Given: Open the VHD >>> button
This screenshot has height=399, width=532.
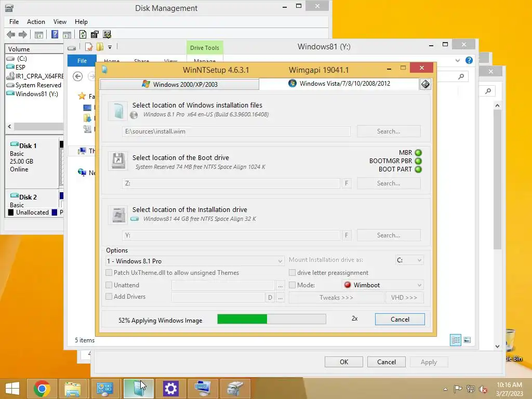Looking at the screenshot, I should (x=404, y=298).
